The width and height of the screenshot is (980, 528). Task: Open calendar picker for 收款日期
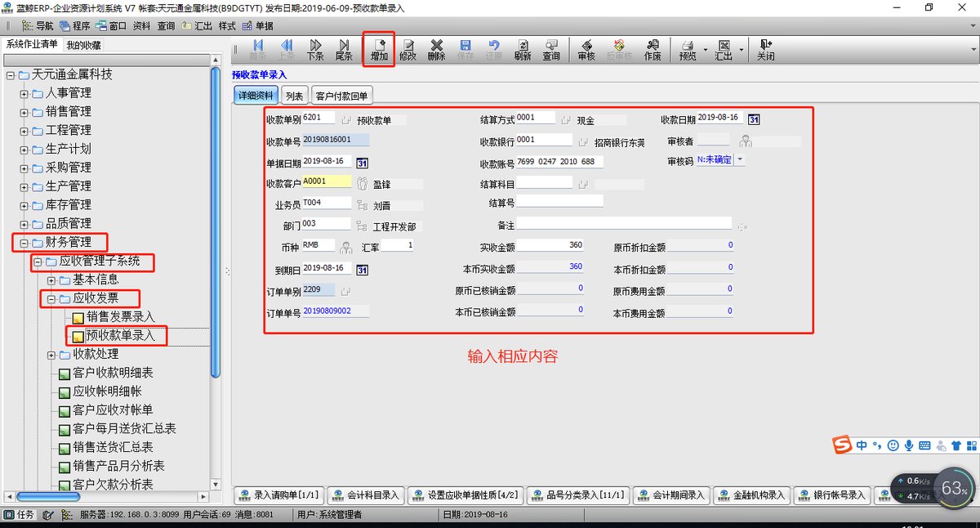[x=754, y=119]
